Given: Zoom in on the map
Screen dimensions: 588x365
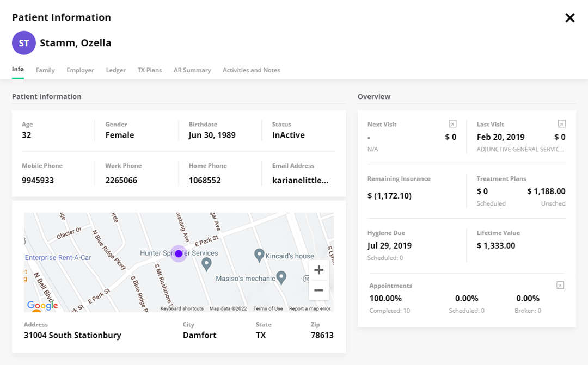Looking at the screenshot, I should (x=319, y=270).
